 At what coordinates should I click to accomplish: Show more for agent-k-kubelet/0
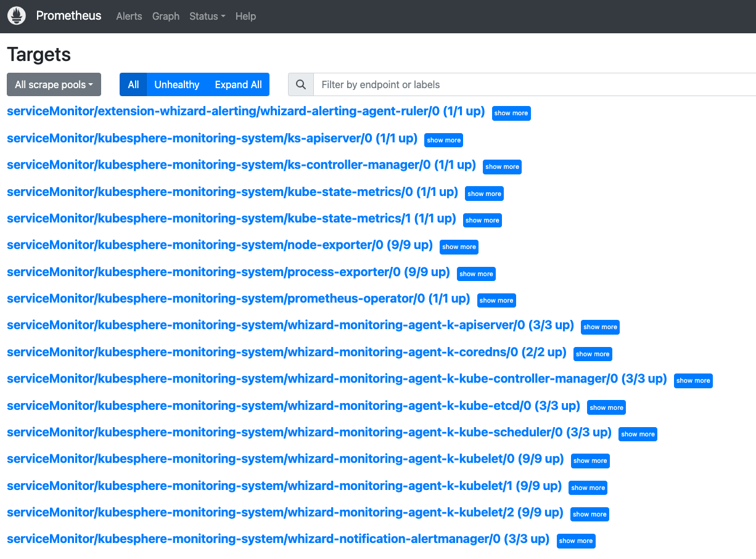pyautogui.click(x=590, y=461)
